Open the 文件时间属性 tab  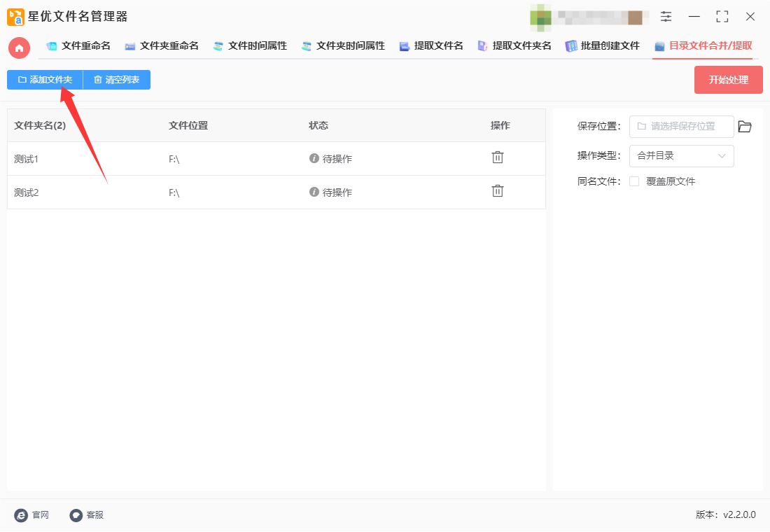[250, 46]
